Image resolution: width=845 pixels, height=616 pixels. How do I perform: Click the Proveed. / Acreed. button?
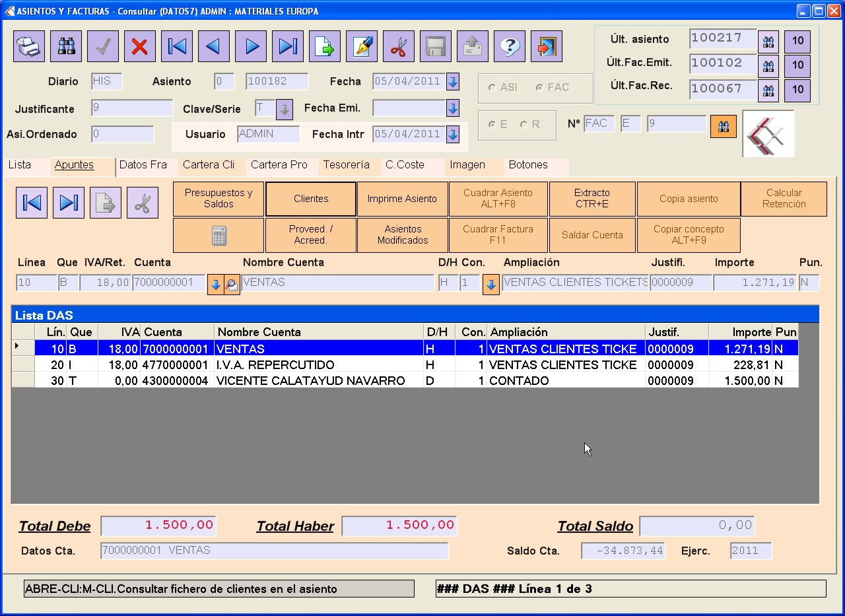click(x=311, y=236)
